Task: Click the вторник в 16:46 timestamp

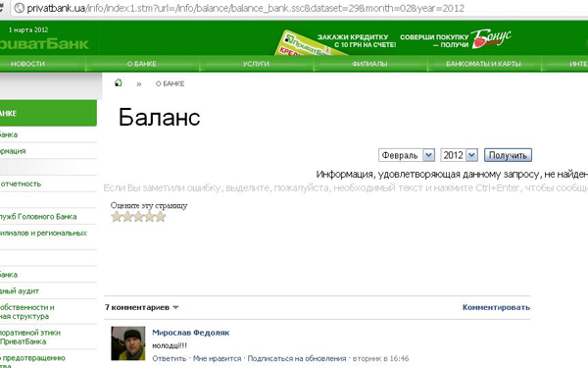Action: 380,358
